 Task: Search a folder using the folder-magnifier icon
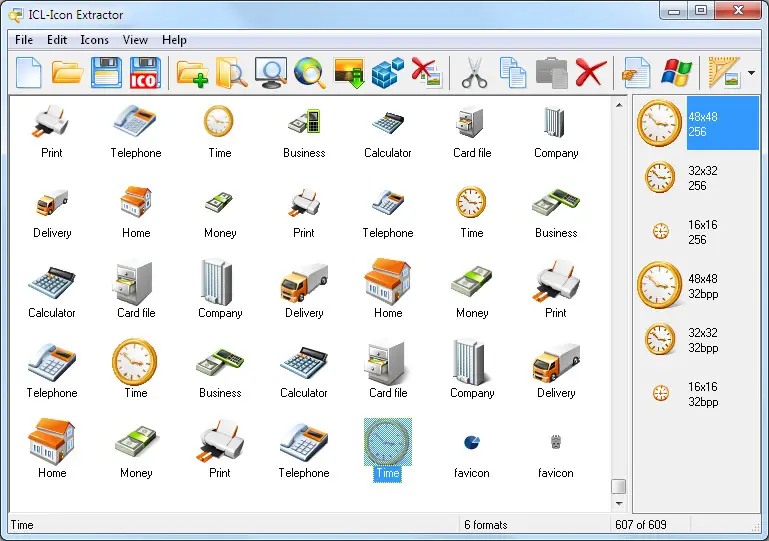click(x=231, y=73)
